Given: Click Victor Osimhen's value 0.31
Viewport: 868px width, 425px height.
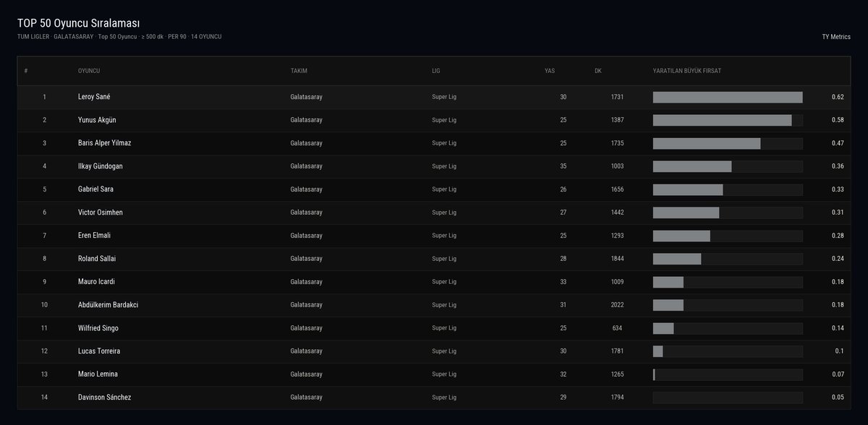Looking at the screenshot, I should pos(838,212).
